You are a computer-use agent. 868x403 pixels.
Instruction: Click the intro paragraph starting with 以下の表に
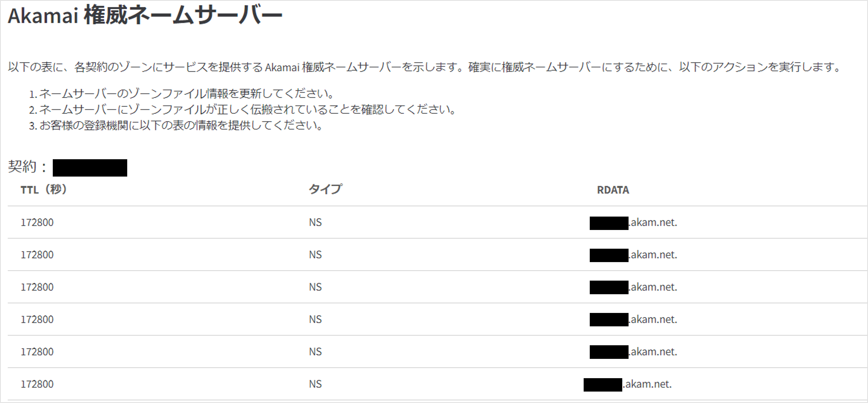coord(425,67)
